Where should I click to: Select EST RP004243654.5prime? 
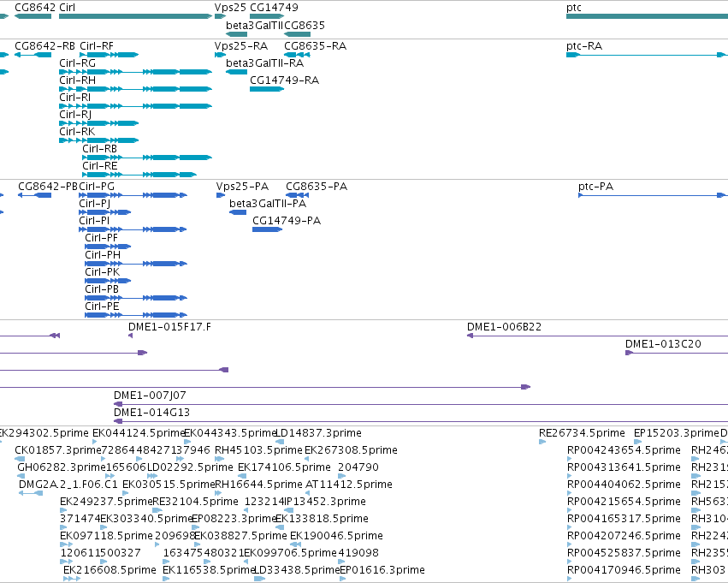coord(624,450)
